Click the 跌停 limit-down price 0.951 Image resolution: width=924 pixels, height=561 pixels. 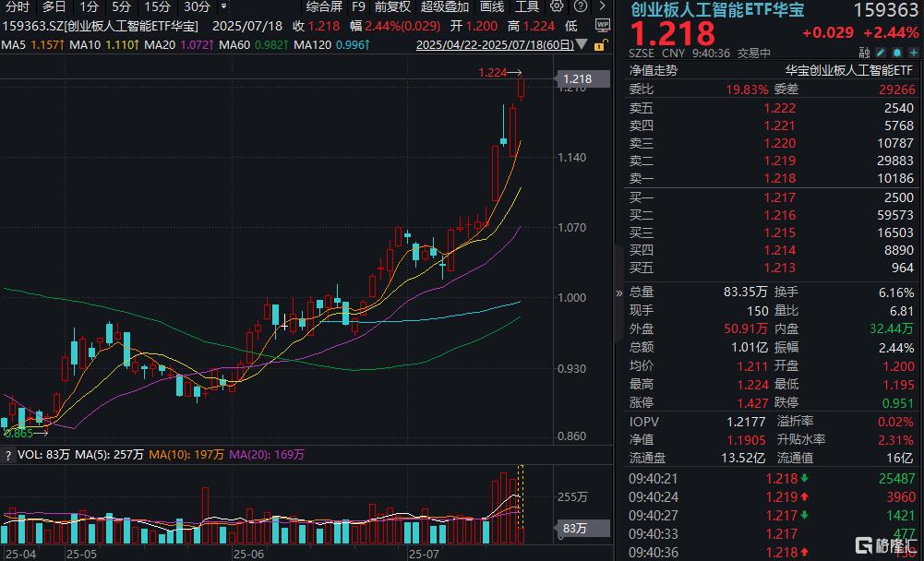point(898,403)
